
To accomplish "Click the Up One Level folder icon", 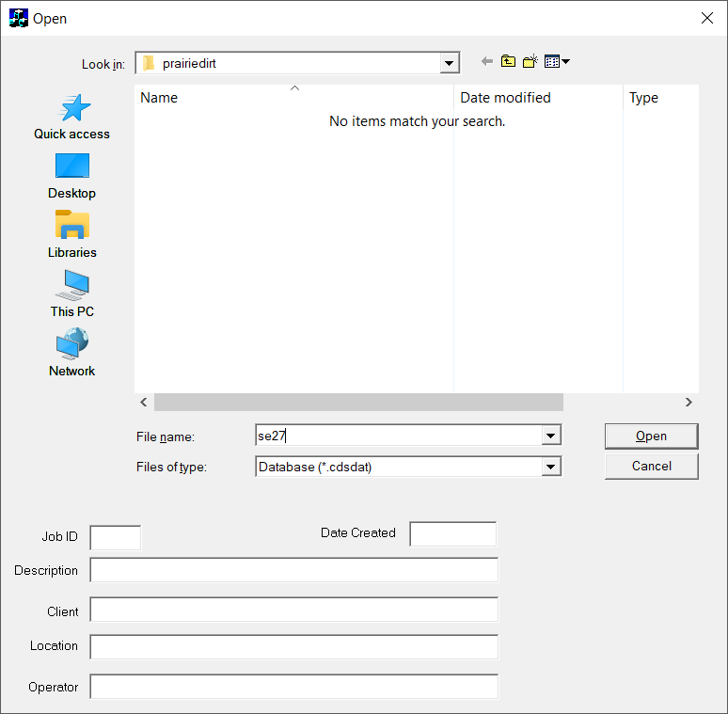I will (508, 62).
